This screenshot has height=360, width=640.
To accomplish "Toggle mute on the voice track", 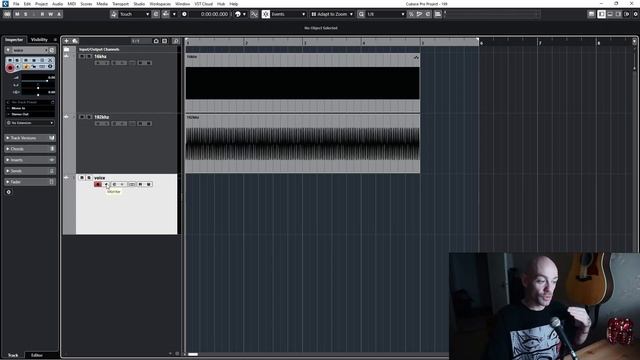I will 82,178.
